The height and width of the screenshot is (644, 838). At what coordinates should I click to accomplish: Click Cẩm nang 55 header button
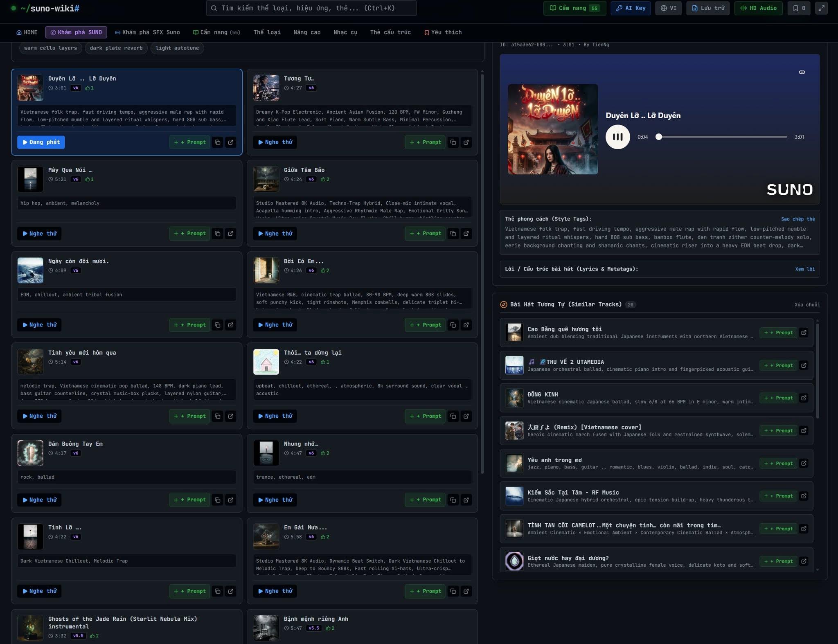pyautogui.click(x=574, y=8)
